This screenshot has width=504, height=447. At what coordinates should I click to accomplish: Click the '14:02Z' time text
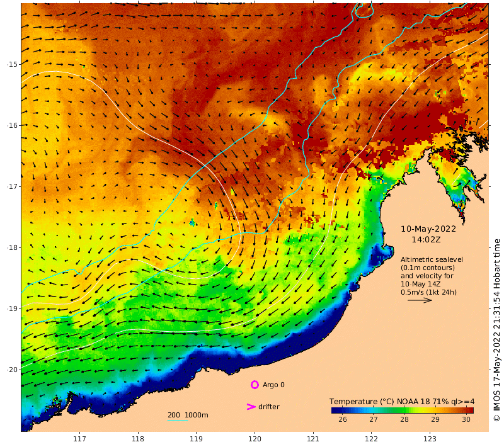coord(426,240)
